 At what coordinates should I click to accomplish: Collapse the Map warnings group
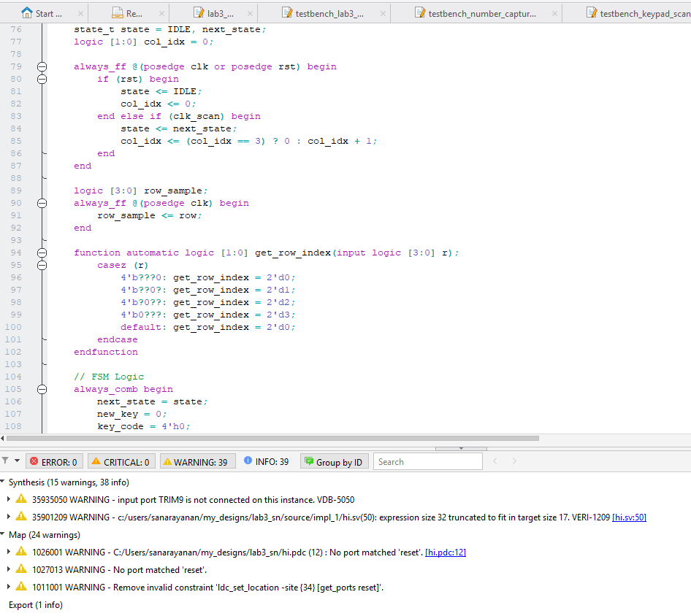pyautogui.click(x=4, y=535)
